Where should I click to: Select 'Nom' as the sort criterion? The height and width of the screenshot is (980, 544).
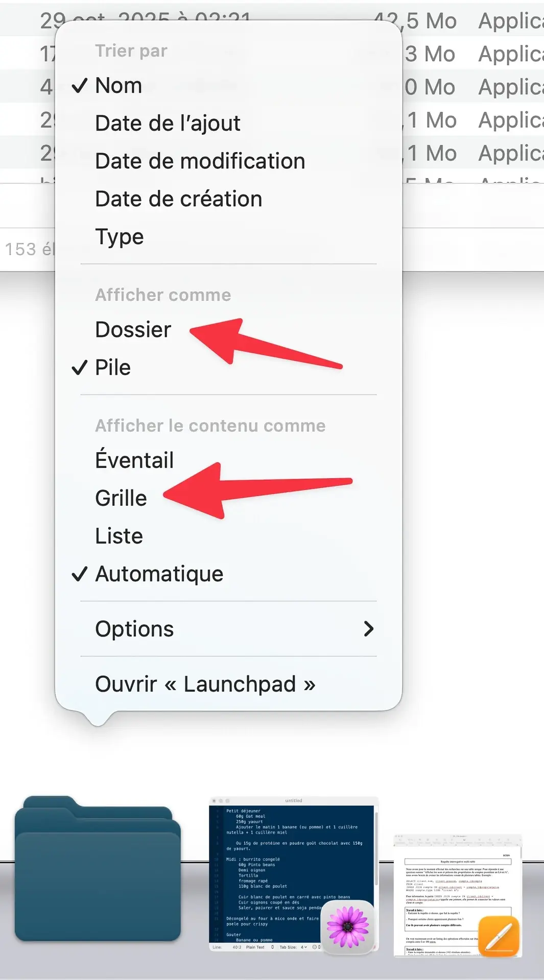118,85
